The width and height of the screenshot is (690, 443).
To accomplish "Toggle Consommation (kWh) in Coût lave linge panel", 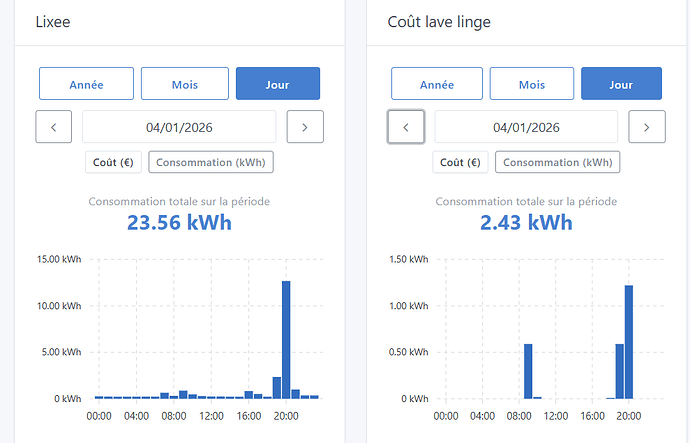I will (x=558, y=162).
